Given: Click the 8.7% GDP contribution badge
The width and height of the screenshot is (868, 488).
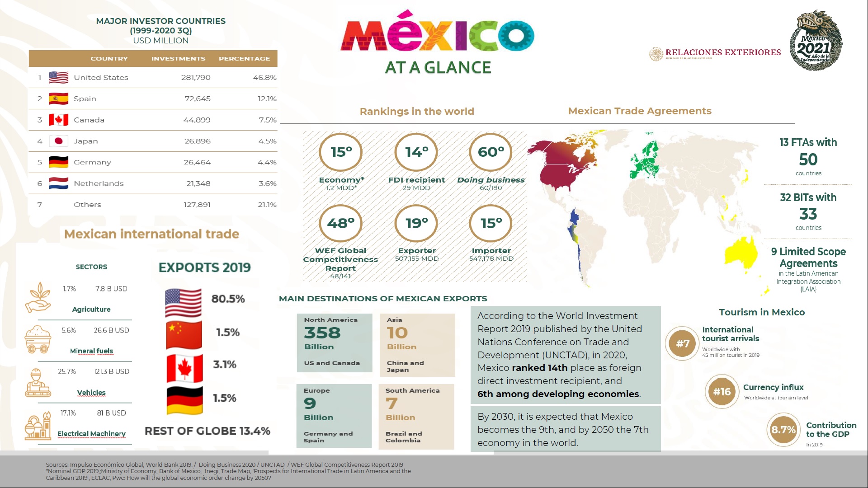Looking at the screenshot, I should (783, 430).
